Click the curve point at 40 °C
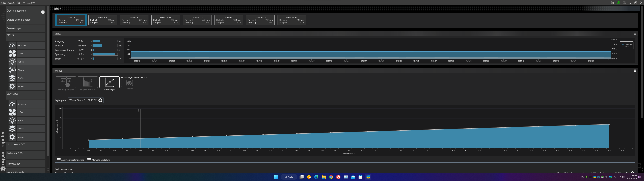The height and width of the screenshot is (181, 644). click(609, 124)
